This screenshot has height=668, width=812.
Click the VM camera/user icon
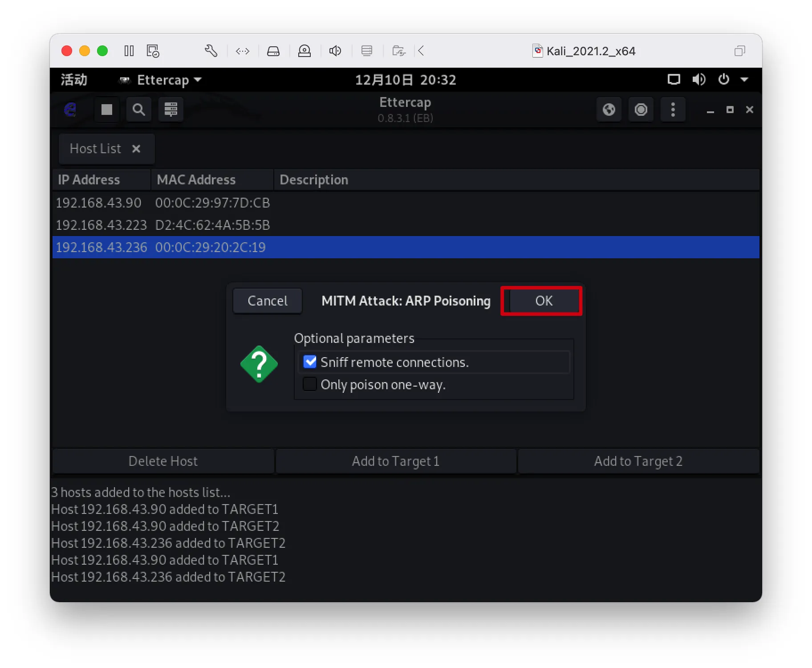click(x=304, y=51)
